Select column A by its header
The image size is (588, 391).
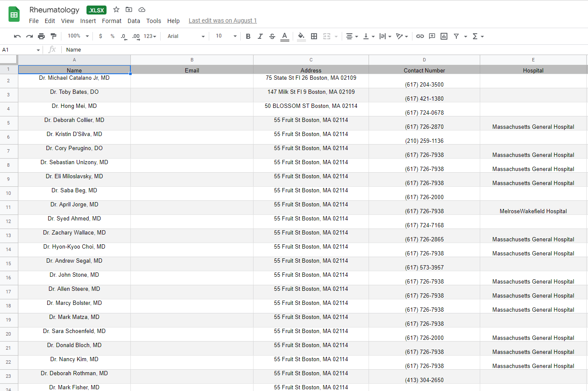click(x=74, y=60)
